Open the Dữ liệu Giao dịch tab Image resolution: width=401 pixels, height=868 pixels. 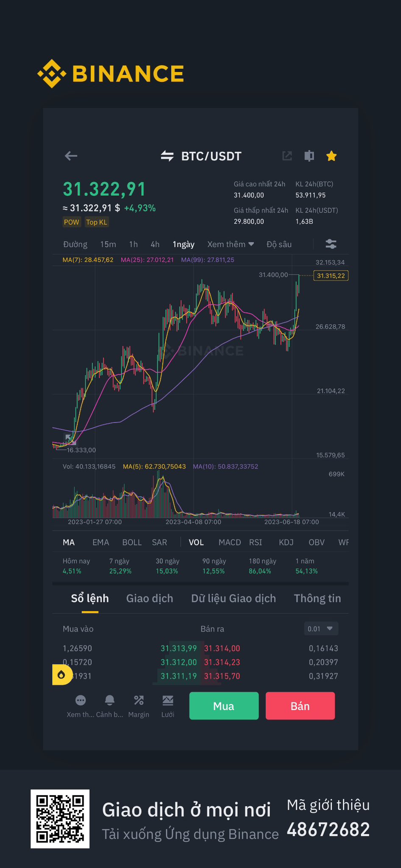[234, 598]
